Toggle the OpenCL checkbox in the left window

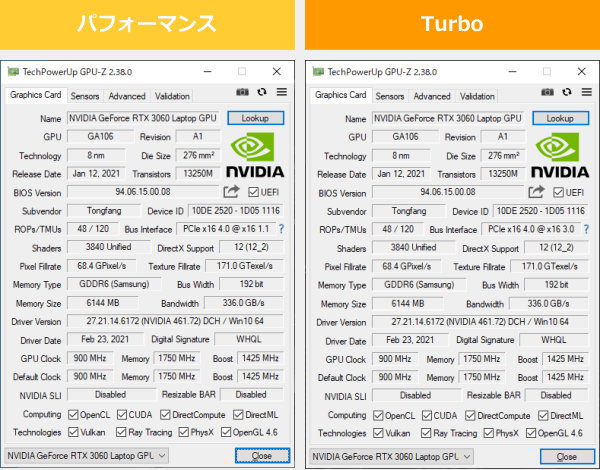[73, 415]
